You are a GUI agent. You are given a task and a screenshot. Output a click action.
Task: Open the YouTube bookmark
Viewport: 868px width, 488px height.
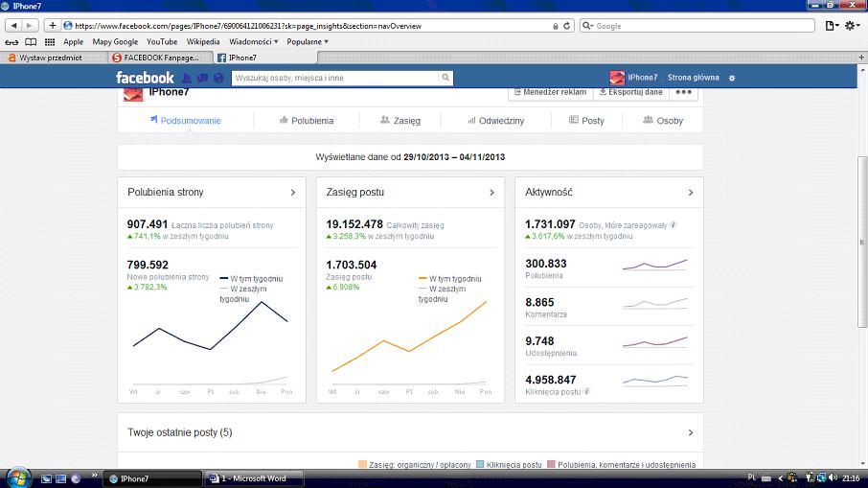point(162,42)
